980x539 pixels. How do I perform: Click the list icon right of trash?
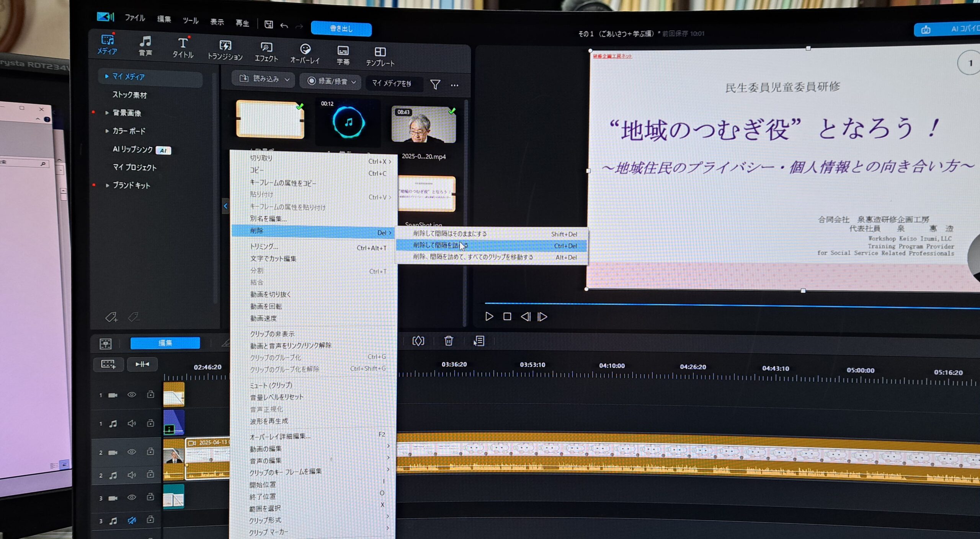(479, 341)
